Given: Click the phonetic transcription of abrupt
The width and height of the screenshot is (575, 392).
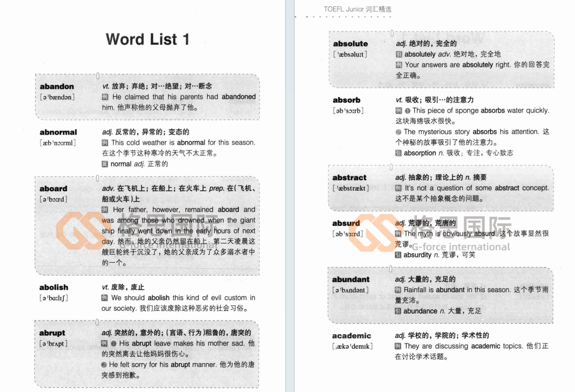Looking at the screenshot, I should click(55, 344).
